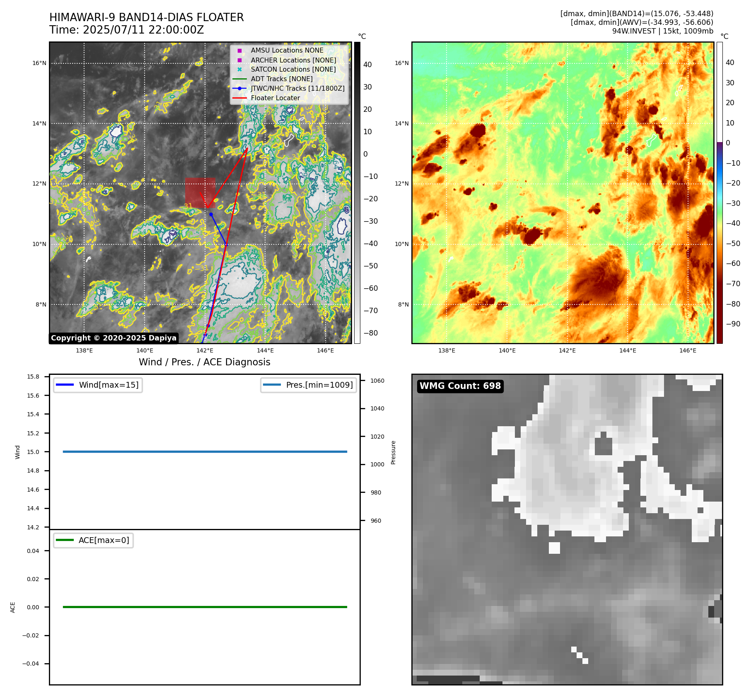
Task: Click the 138°E tick under the infrared map
Action: (85, 350)
